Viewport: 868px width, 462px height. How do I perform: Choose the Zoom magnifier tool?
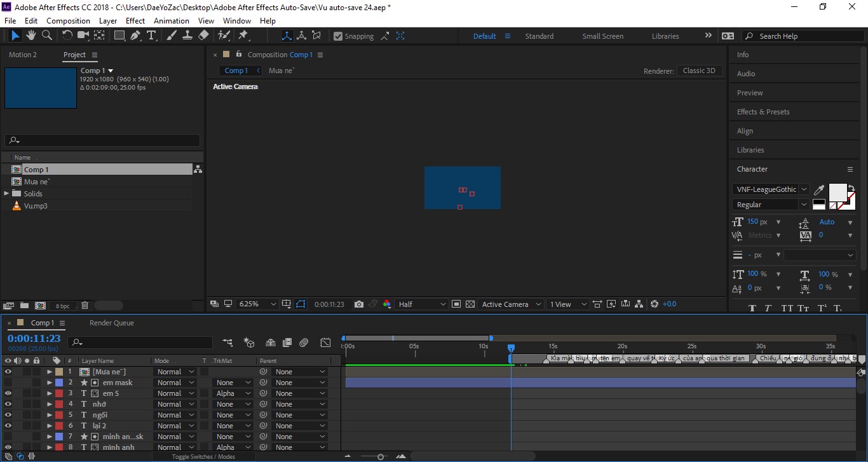(x=46, y=36)
